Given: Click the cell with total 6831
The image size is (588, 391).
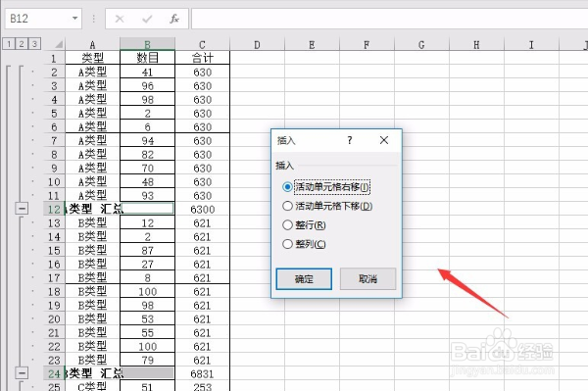Looking at the screenshot, I should [x=202, y=373].
